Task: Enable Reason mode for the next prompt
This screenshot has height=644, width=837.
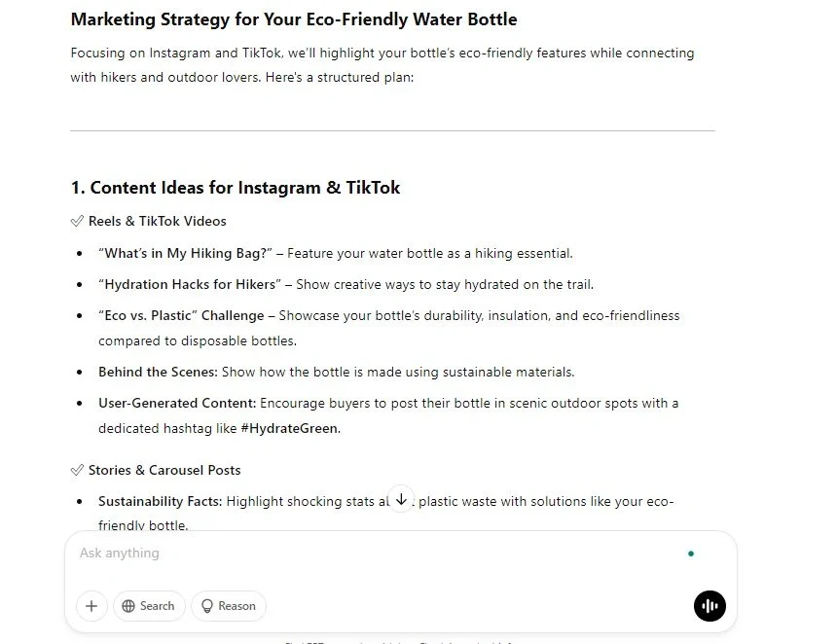Action: [x=229, y=606]
